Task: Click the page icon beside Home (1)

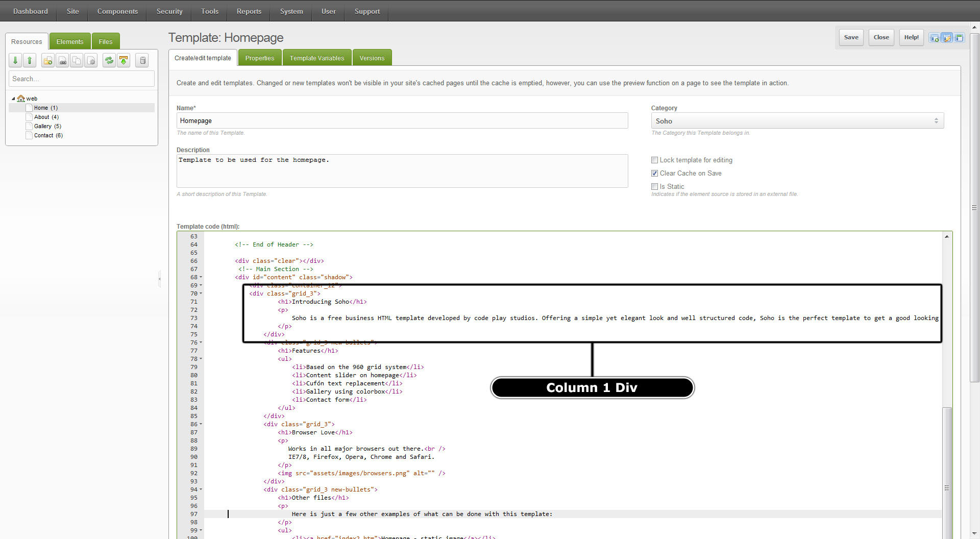Action: click(x=29, y=108)
